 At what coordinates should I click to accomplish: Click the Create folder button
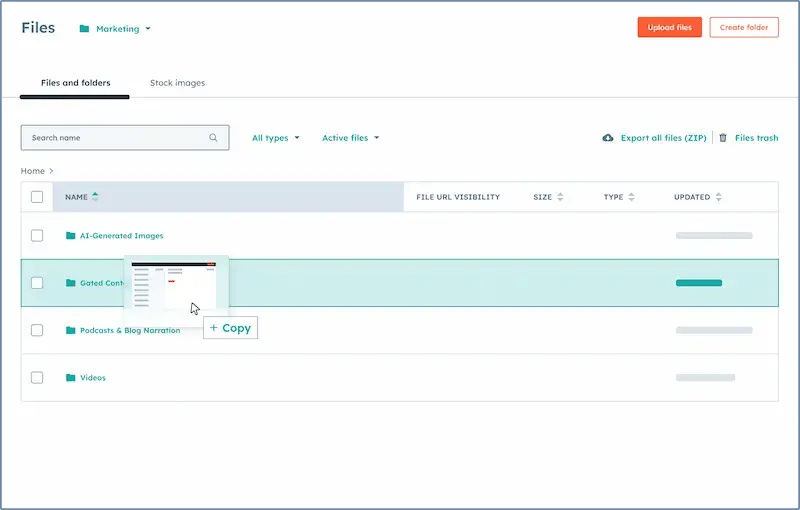[x=744, y=28]
